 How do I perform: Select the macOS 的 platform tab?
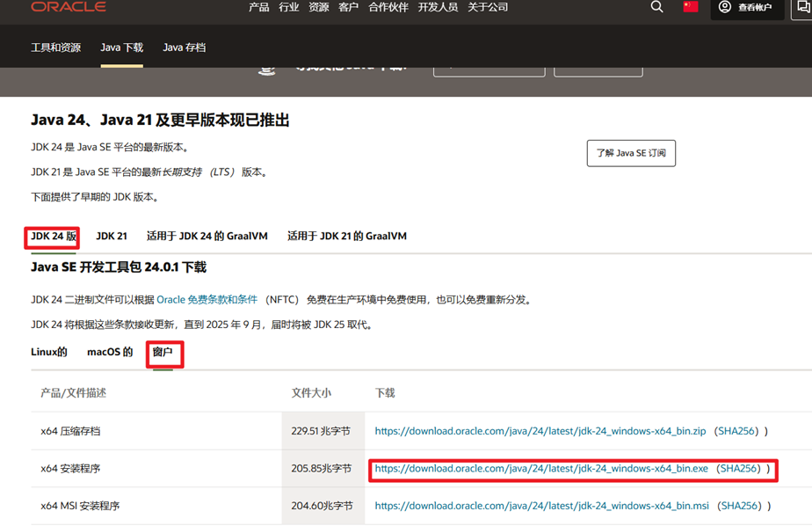click(x=110, y=352)
